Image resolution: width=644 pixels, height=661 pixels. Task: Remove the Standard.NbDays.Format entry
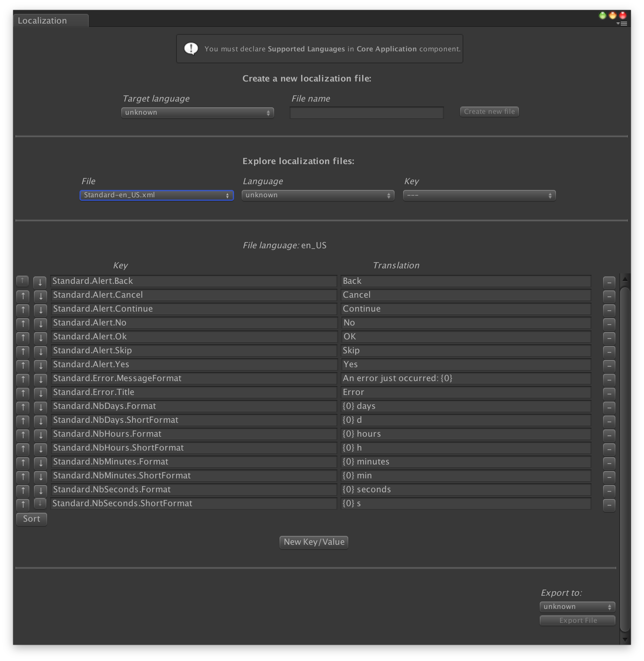pos(609,407)
